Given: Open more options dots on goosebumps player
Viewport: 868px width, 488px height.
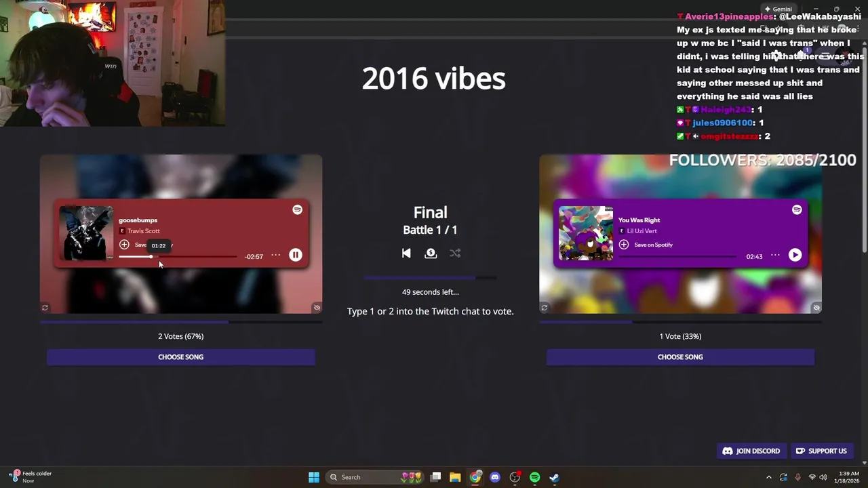Looking at the screenshot, I should click(x=276, y=256).
